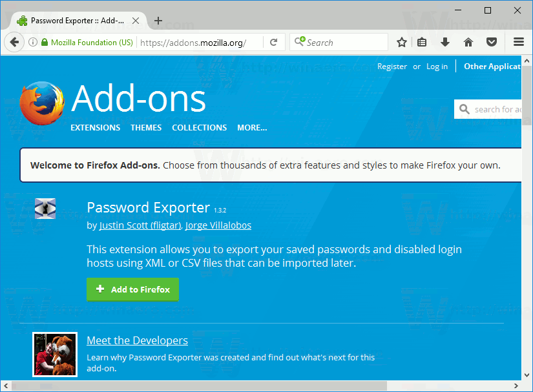Click the developer photo thumbnail
Image resolution: width=533 pixels, height=392 pixels.
[x=55, y=355]
